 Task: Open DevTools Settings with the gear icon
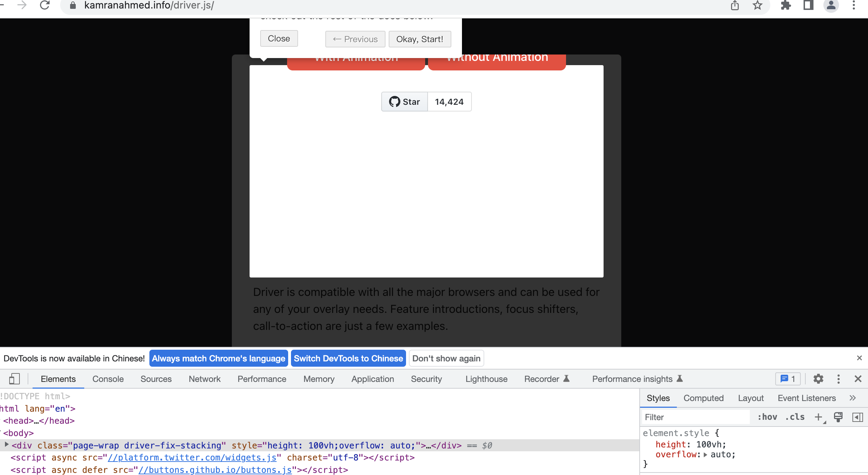pos(818,379)
